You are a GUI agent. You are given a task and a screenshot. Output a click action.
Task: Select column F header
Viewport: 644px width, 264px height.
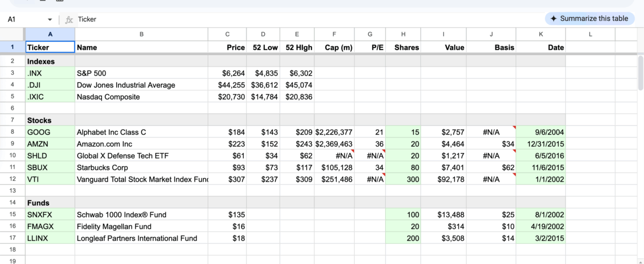point(334,35)
